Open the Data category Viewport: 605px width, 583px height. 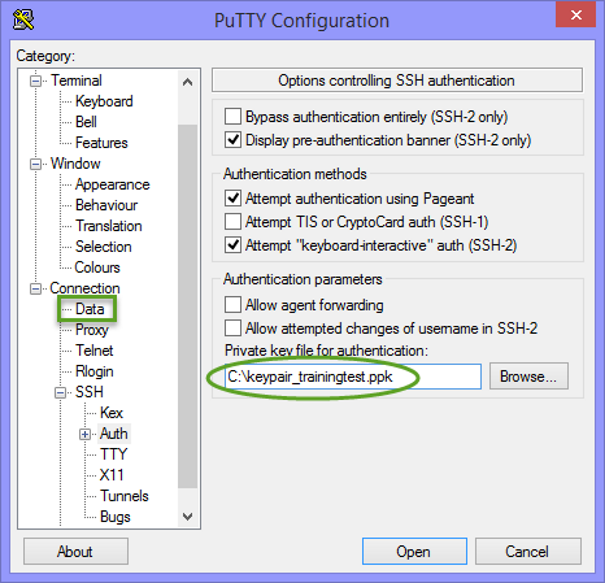(90, 309)
